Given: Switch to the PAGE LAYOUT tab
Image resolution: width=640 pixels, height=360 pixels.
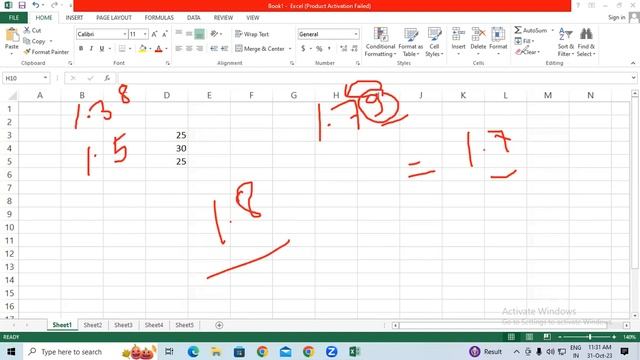Looking at the screenshot, I should (x=114, y=18).
